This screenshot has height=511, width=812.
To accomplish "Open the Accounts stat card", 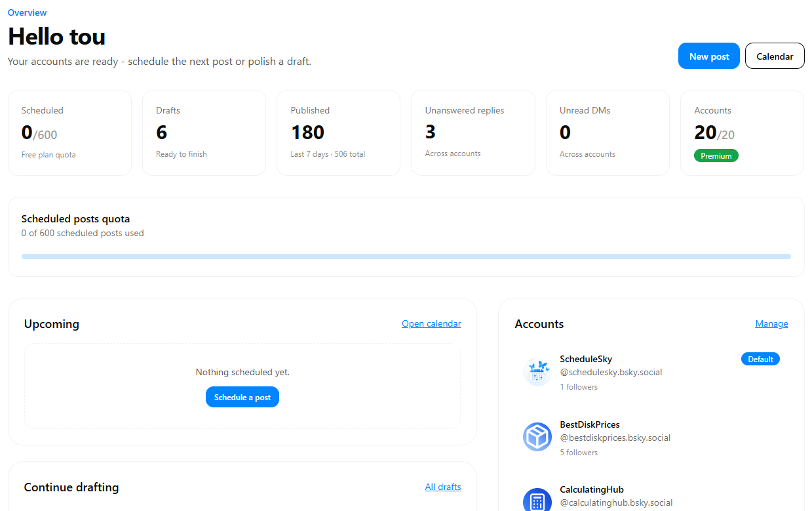I will point(742,133).
